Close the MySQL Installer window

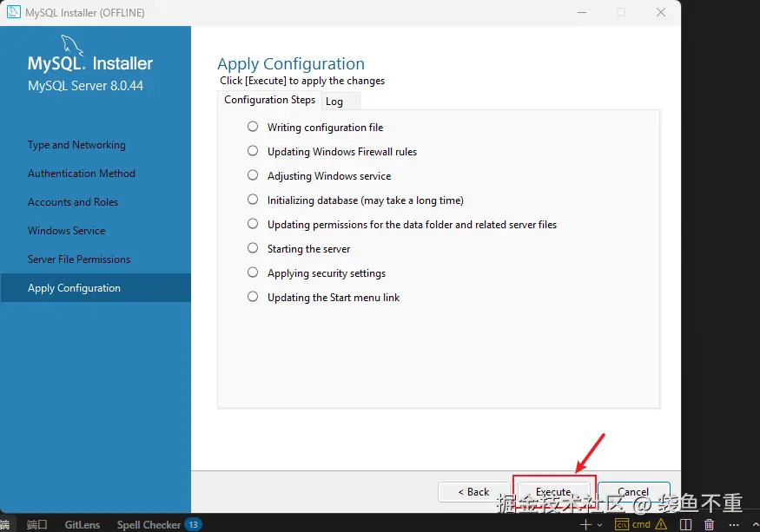coord(661,13)
